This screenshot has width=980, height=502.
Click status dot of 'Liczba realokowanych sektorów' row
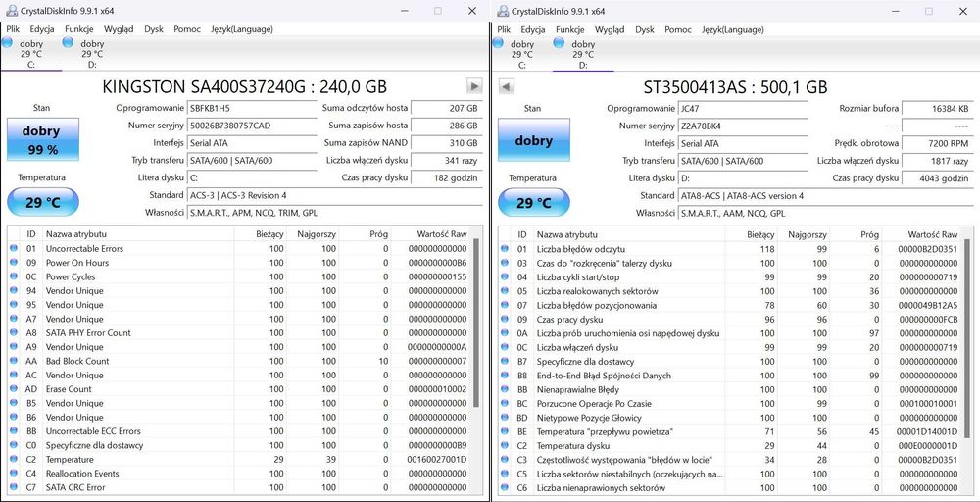tap(505, 290)
